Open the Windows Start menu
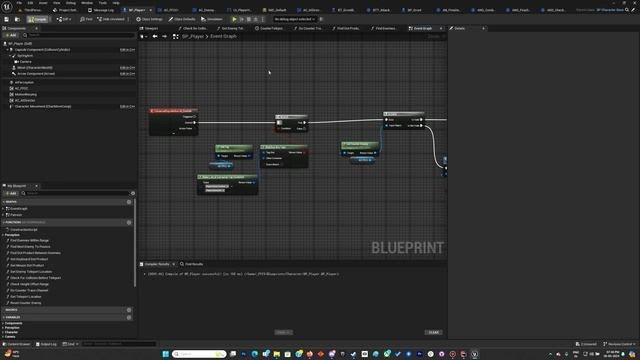The width and height of the screenshot is (640, 360). [x=165, y=354]
